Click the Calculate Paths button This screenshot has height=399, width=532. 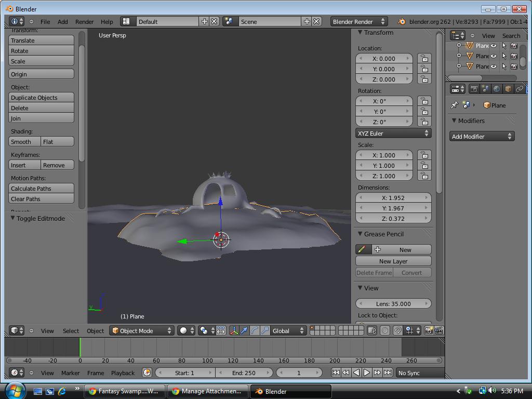[41, 188]
